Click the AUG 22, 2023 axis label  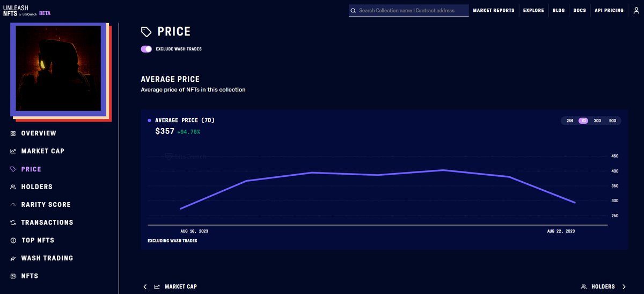561,231
